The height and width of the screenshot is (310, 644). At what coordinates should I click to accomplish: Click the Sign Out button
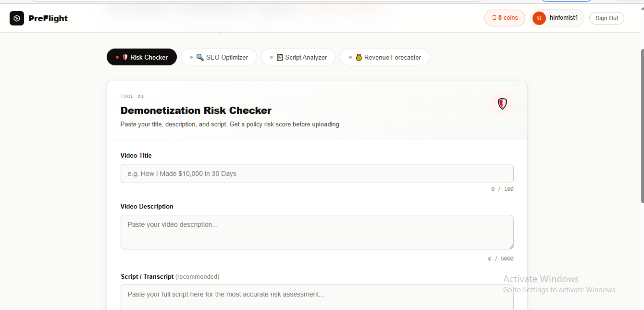coord(607,18)
